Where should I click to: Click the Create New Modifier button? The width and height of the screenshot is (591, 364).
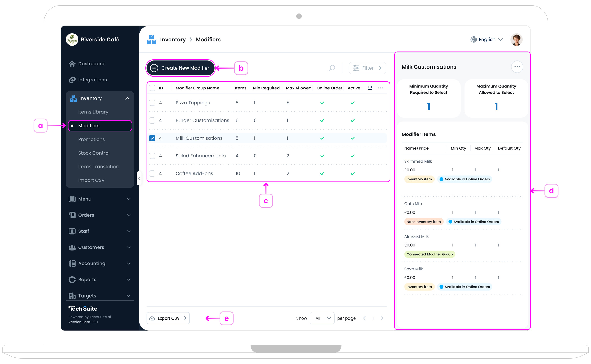click(180, 68)
